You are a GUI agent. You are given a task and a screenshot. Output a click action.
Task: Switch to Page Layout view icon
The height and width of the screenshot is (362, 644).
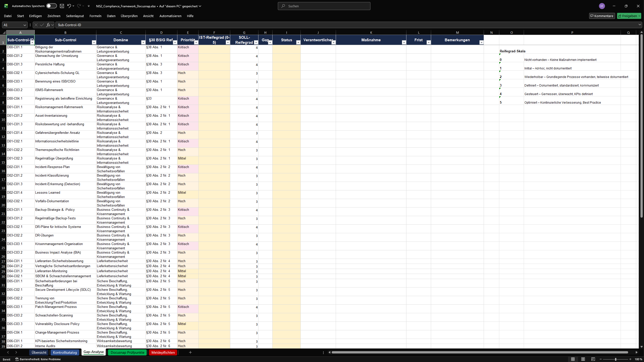point(583,359)
